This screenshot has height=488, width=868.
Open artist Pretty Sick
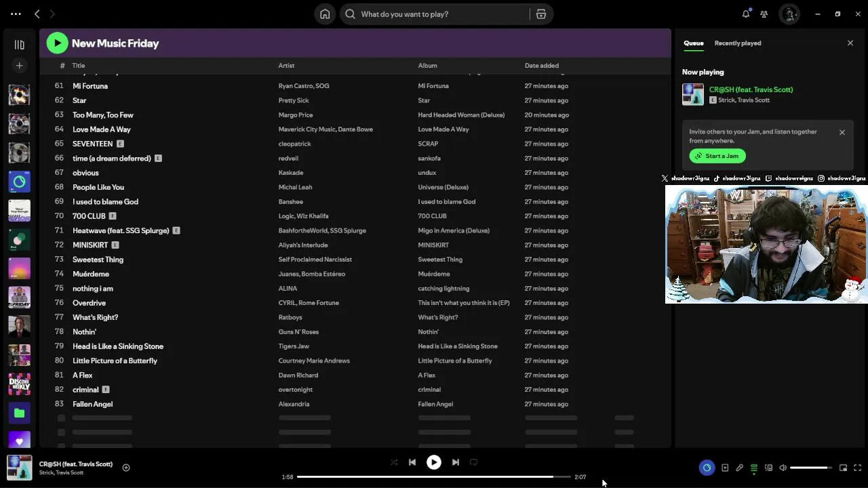[x=294, y=100]
